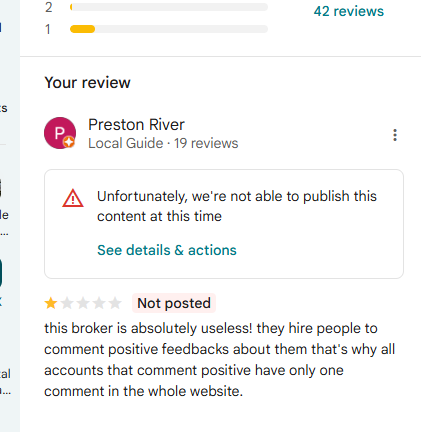Click Preston River's round profile avatar
421x432 pixels.
(x=60, y=133)
